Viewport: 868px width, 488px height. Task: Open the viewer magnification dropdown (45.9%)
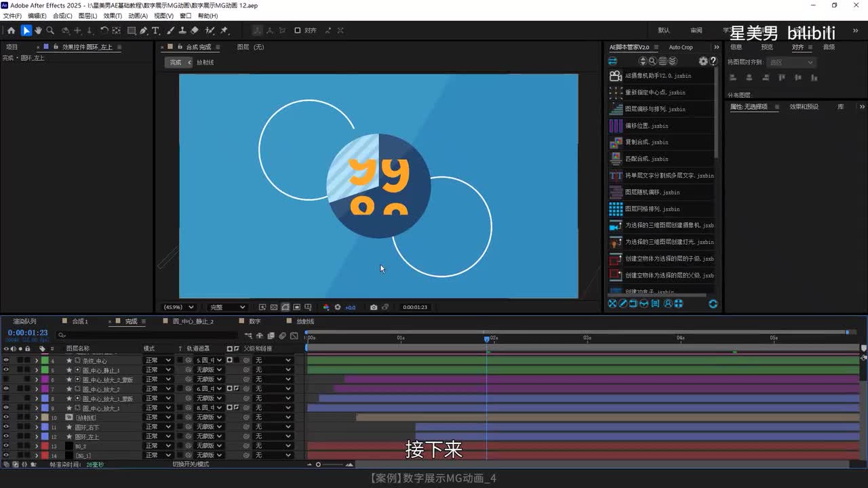coord(178,307)
